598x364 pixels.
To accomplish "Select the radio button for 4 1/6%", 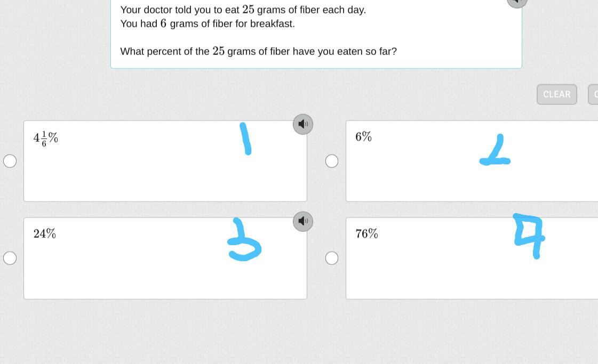I will click(10, 161).
